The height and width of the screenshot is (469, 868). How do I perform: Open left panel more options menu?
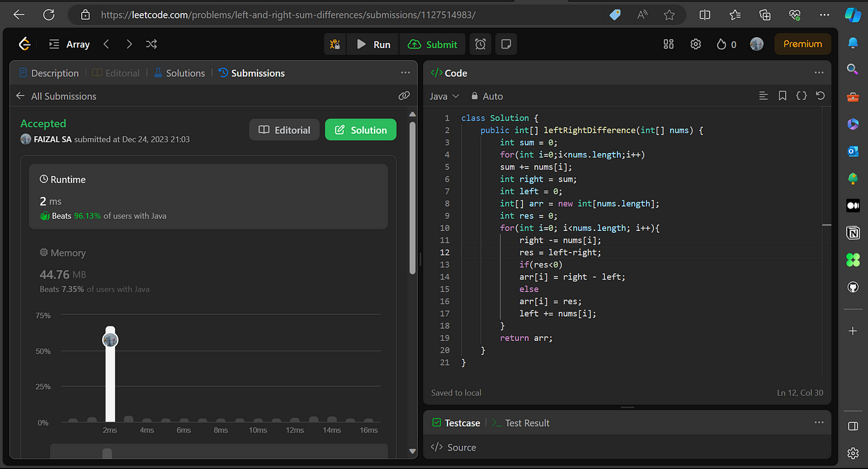coord(405,73)
